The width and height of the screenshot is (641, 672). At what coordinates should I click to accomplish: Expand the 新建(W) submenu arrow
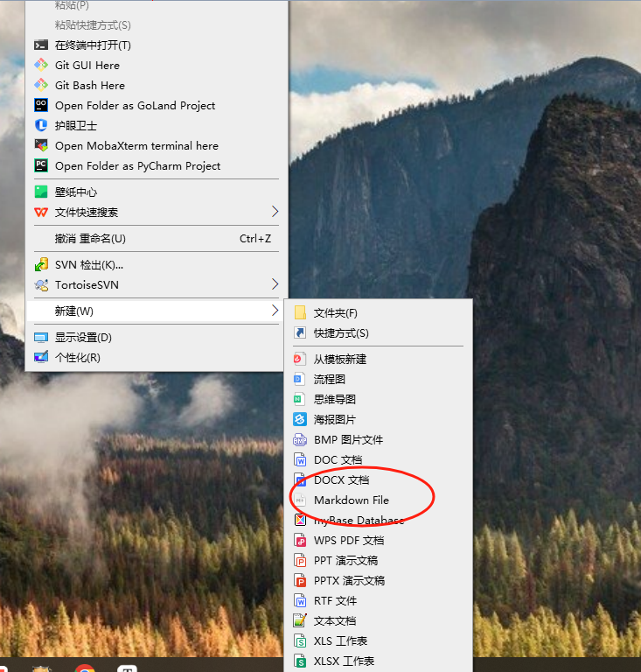(275, 311)
